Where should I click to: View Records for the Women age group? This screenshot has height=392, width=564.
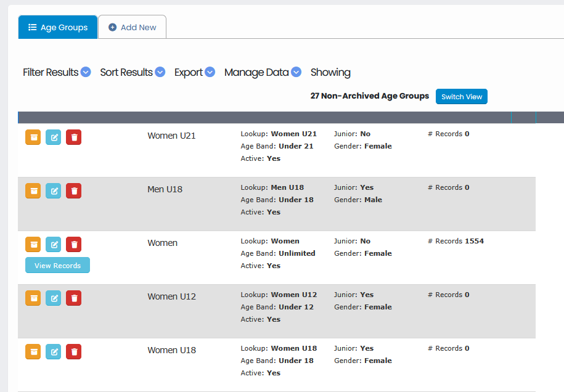[x=57, y=265]
